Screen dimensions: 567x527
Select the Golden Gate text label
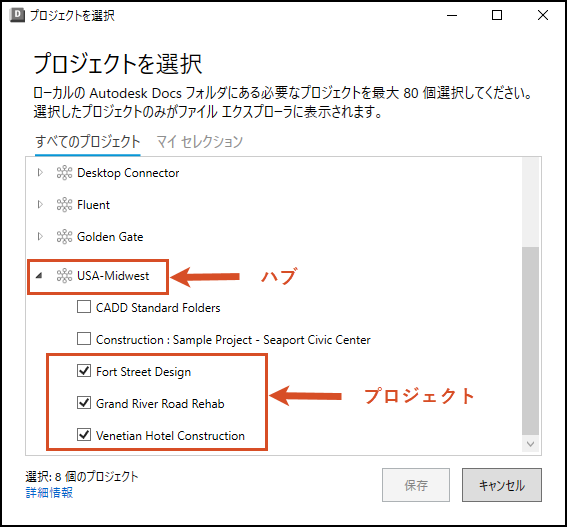coord(110,237)
